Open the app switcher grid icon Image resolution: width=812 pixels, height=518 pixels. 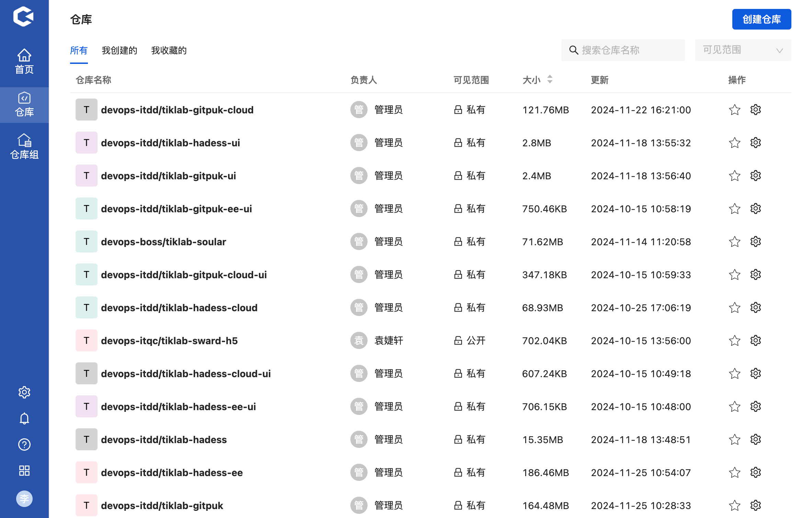pyautogui.click(x=24, y=471)
